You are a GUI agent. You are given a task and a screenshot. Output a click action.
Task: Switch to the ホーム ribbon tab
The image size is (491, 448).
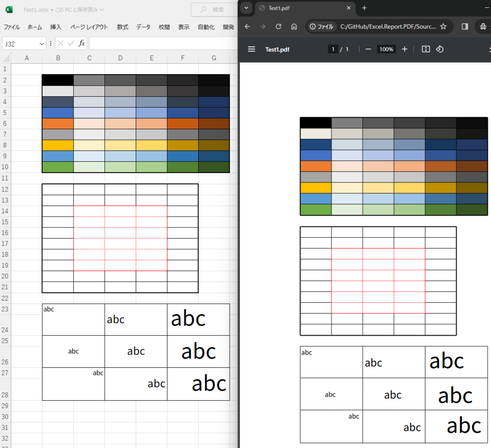[35, 27]
